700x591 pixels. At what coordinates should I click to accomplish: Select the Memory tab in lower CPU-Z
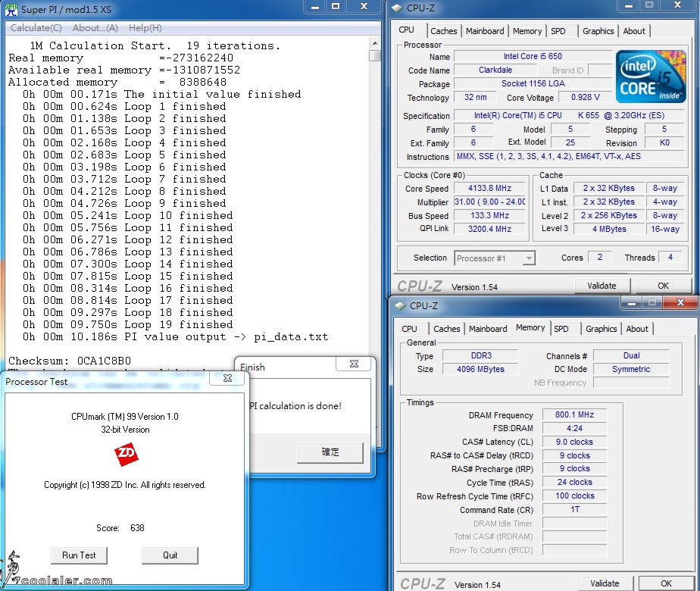pos(530,327)
